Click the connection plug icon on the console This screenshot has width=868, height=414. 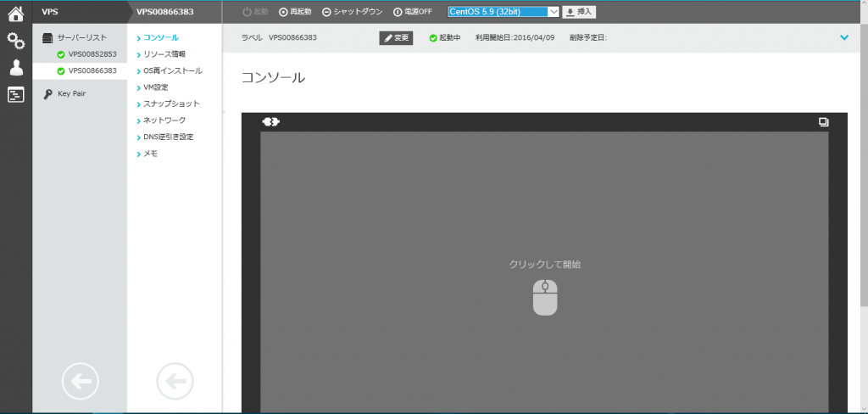pyautogui.click(x=270, y=121)
